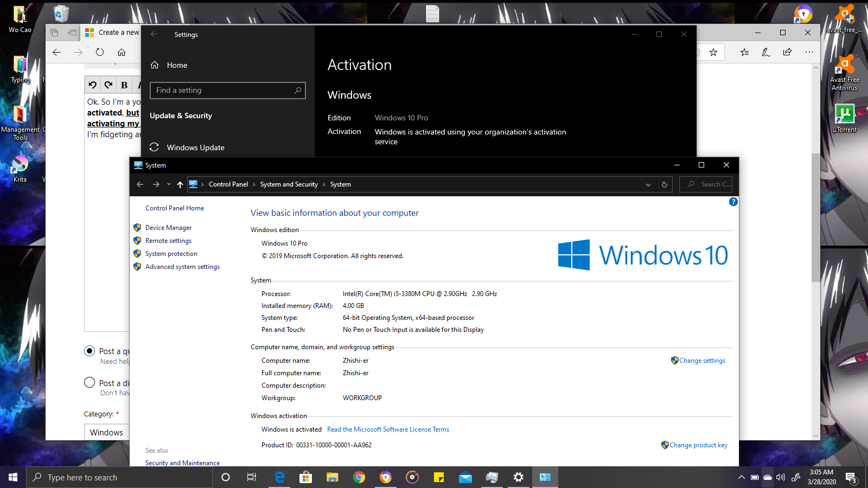This screenshot has height=488, width=868.
Task: Expand address bar history dropdown
Action: pos(648,184)
